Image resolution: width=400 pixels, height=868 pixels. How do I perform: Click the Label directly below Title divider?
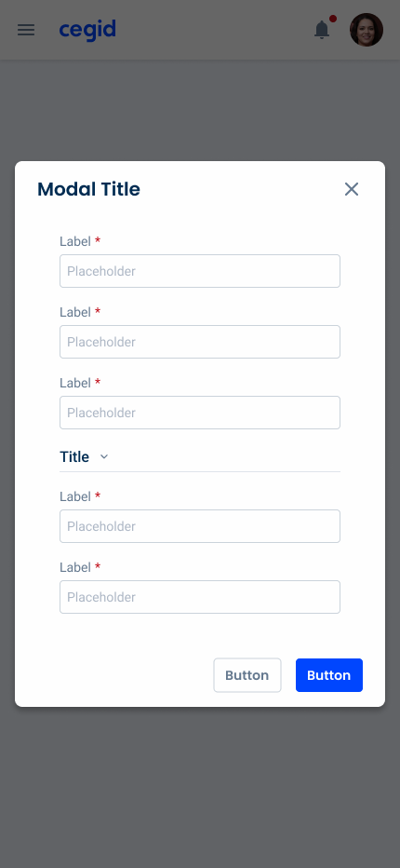point(75,496)
